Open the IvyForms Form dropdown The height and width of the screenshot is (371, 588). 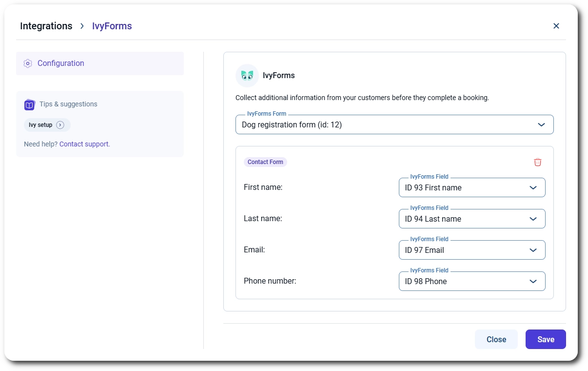pyautogui.click(x=394, y=124)
